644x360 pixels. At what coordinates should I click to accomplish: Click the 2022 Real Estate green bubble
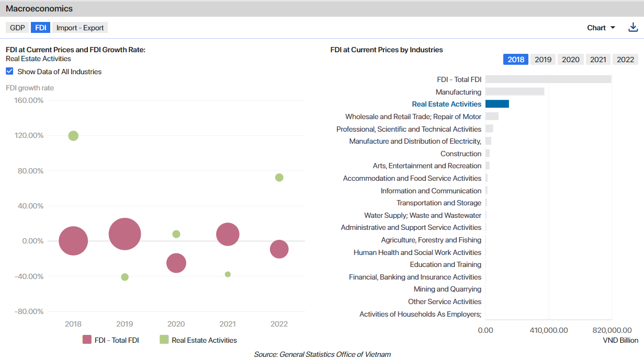pos(279,178)
